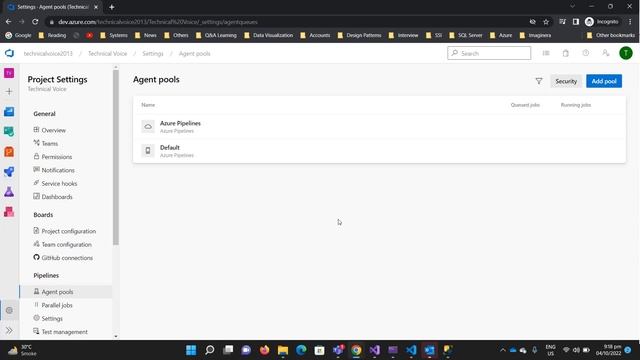
Task: Go to Settings breadcrumb
Action: click(x=153, y=53)
